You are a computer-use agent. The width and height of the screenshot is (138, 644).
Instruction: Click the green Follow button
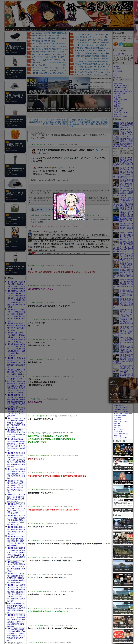click(x=128, y=45)
